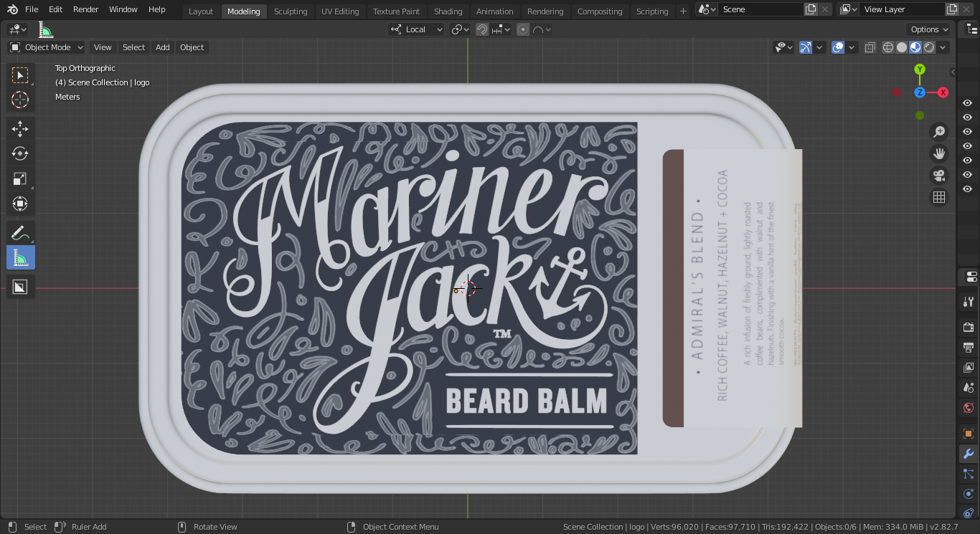Switch to orthographic/perspective grid icon
Viewport: 980px width, 534px height.
pyautogui.click(x=938, y=197)
